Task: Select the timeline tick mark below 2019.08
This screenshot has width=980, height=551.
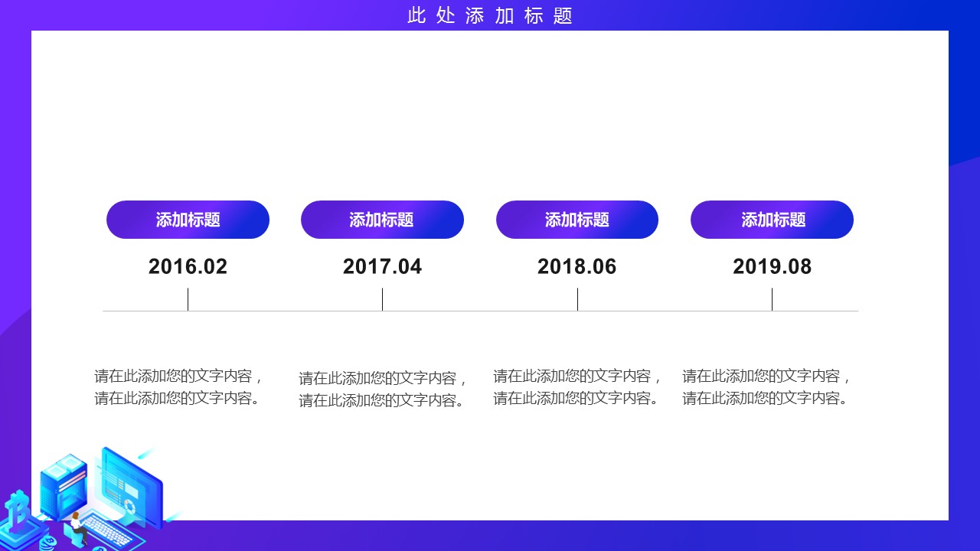Action: point(772,299)
